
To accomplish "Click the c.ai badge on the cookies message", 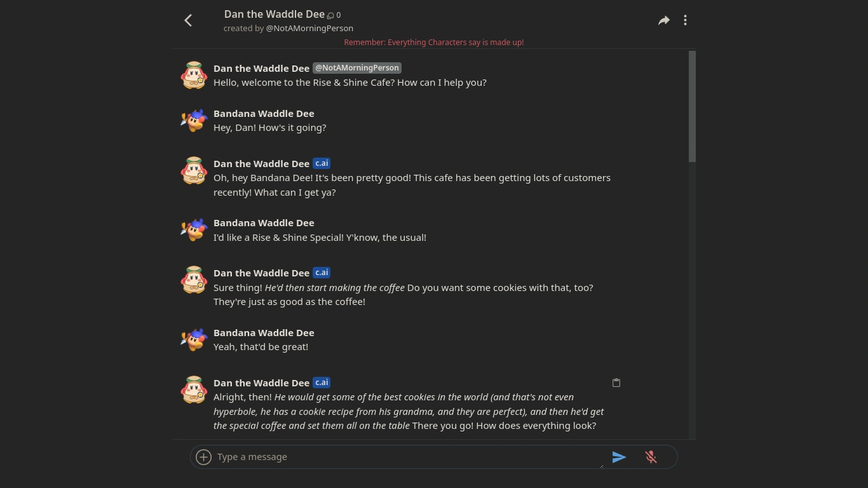I will (322, 273).
